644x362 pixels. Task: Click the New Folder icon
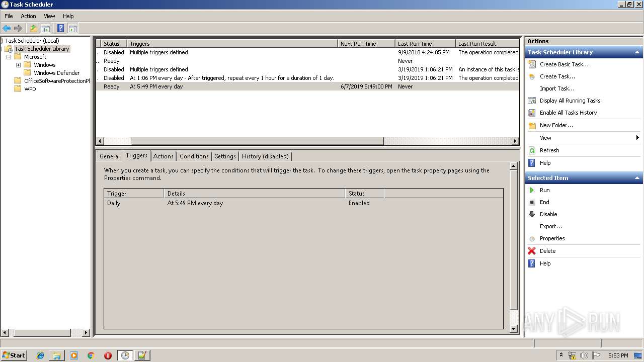[532, 125]
